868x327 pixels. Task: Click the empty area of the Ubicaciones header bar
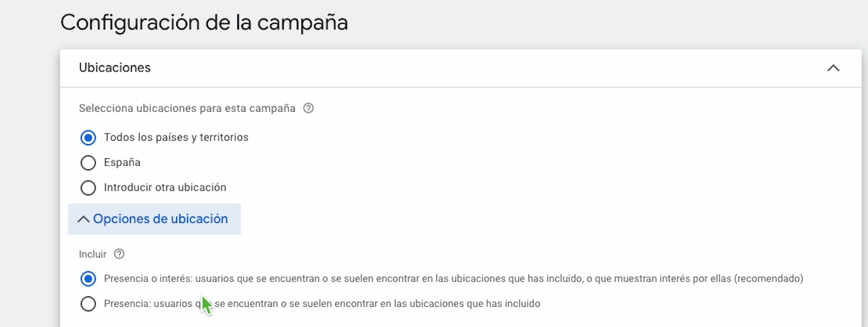pos(465,68)
